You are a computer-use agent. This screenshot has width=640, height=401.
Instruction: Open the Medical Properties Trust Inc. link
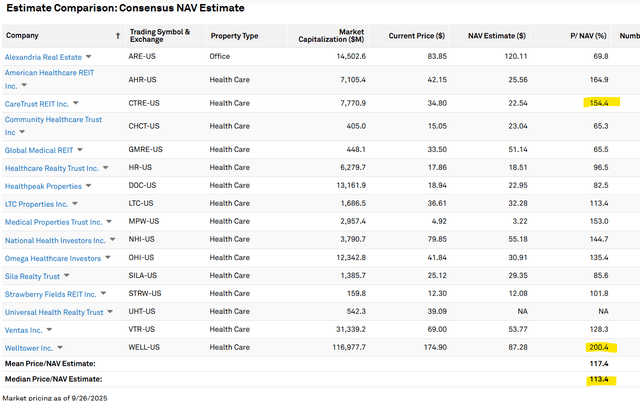pyautogui.click(x=53, y=222)
